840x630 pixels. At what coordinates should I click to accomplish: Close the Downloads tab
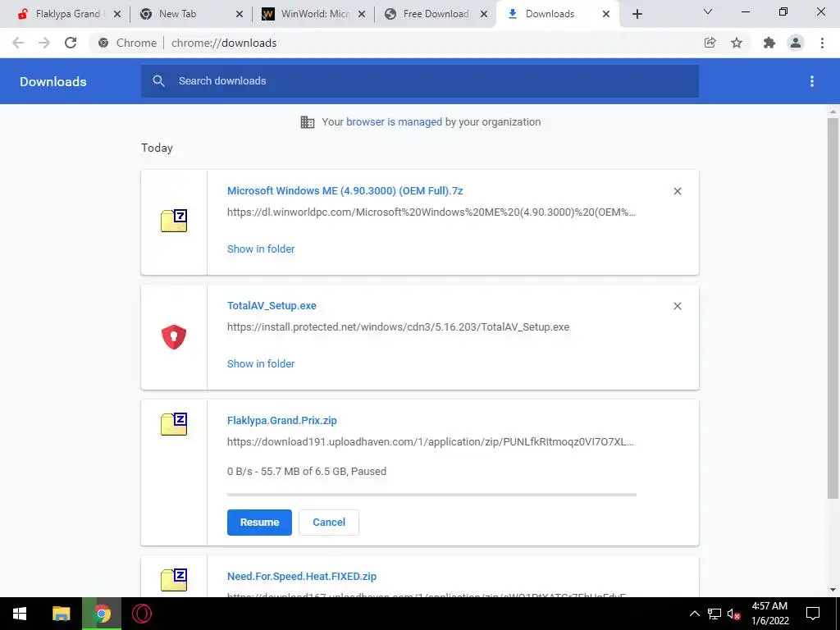coord(606,15)
